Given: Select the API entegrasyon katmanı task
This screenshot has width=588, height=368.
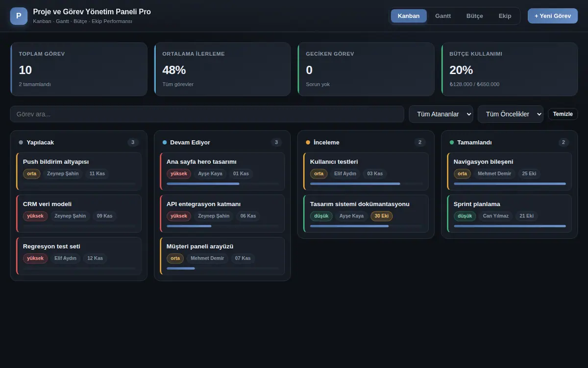Looking at the screenshot, I should [222, 213].
